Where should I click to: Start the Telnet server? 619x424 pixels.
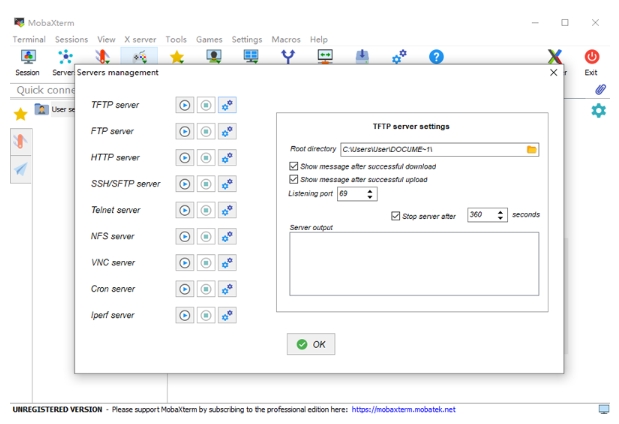(185, 210)
